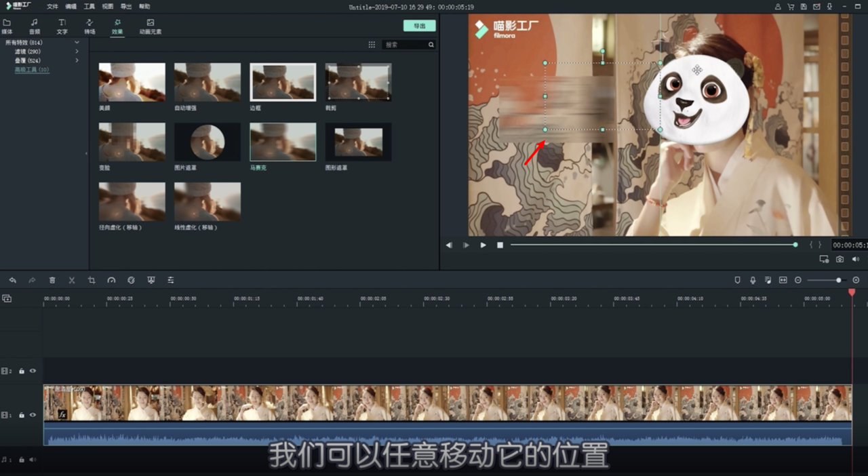Click the Add marker shield icon
Viewport: 868px width, 476px height.
738,280
